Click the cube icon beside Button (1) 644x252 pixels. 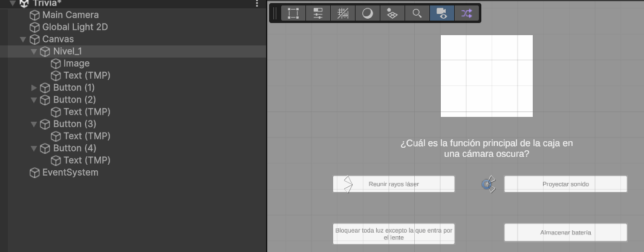45,88
